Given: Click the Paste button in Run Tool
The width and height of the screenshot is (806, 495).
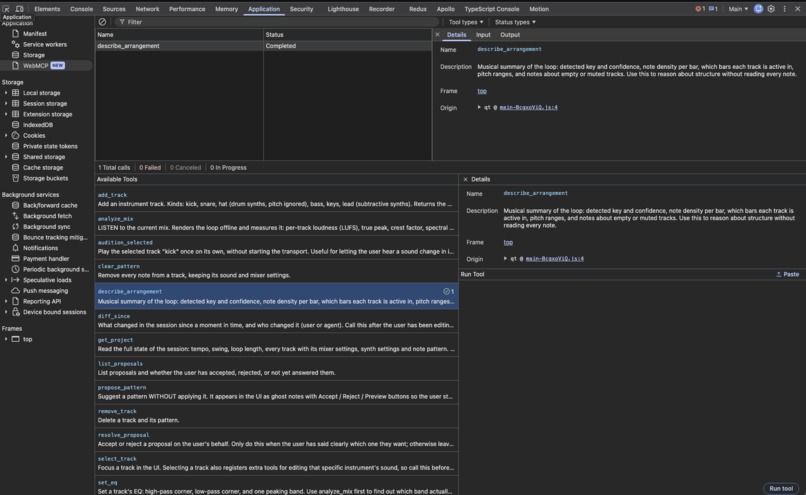Looking at the screenshot, I should point(787,274).
